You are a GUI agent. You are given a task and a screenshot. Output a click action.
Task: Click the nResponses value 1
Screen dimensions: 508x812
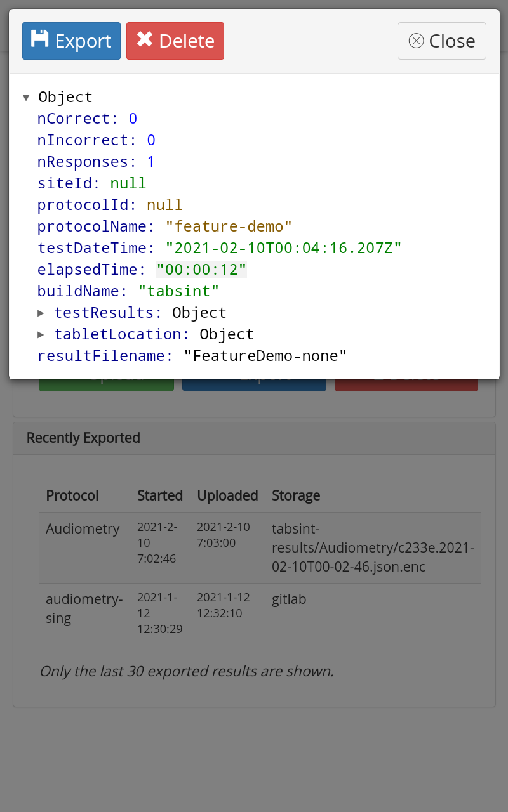[x=151, y=162]
